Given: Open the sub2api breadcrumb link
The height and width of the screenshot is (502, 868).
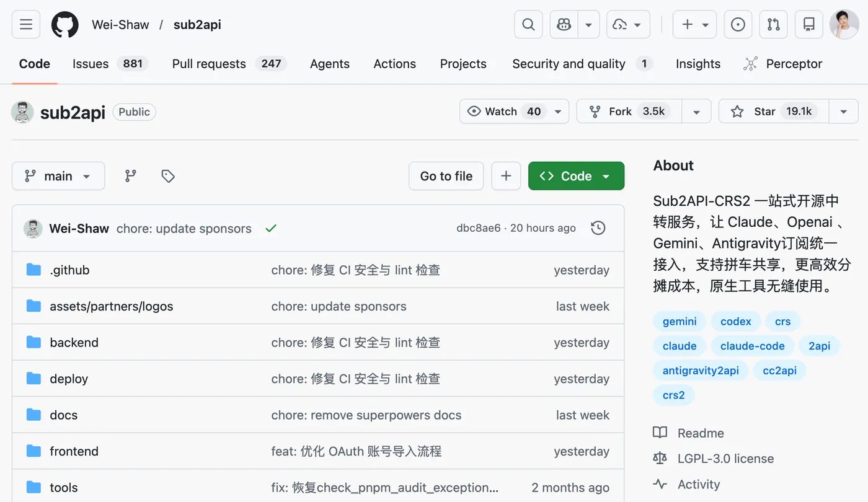Looking at the screenshot, I should 197,25.
